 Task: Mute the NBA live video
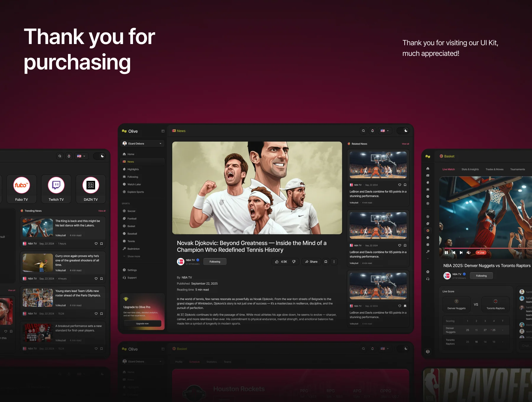(x=468, y=253)
